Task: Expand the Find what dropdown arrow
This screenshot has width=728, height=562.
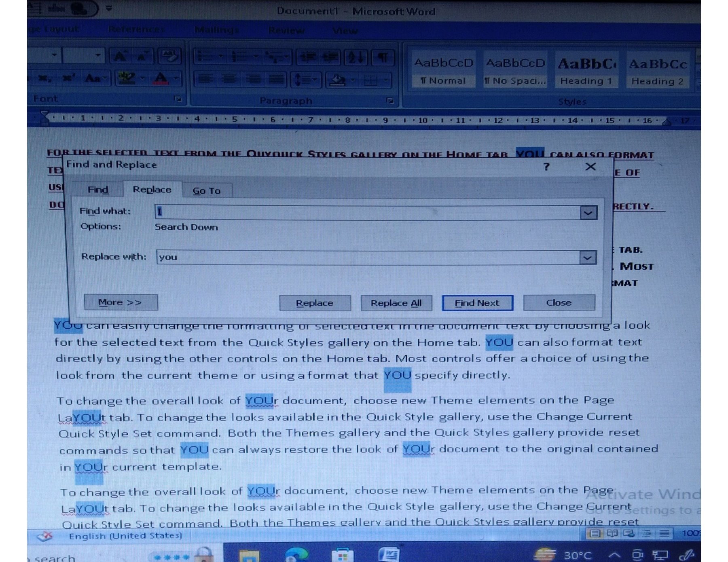Action: [588, 213]
